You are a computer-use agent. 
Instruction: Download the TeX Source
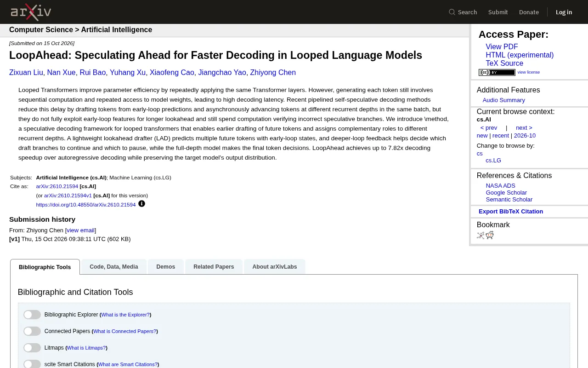tap(504, 63)
